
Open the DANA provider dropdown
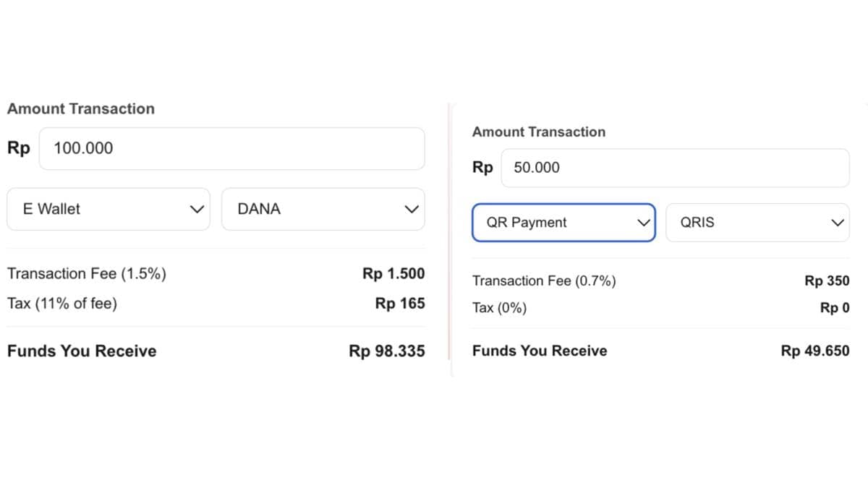click(323, 209)
